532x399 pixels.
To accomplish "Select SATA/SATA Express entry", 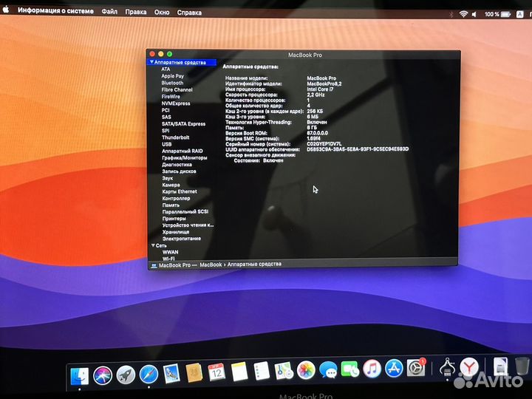I will pyautogui.click(x=183, y=123).
